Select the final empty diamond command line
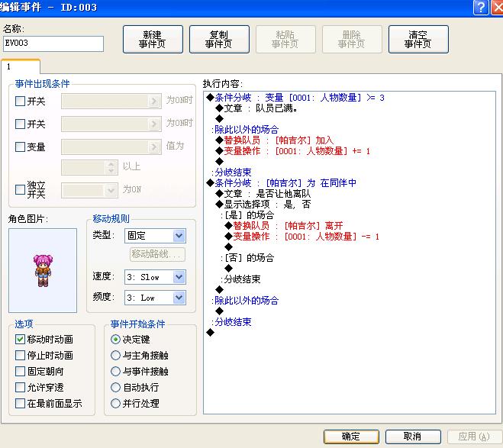The height and width of the screenshot is (448, 503). [x=211, y=333]
